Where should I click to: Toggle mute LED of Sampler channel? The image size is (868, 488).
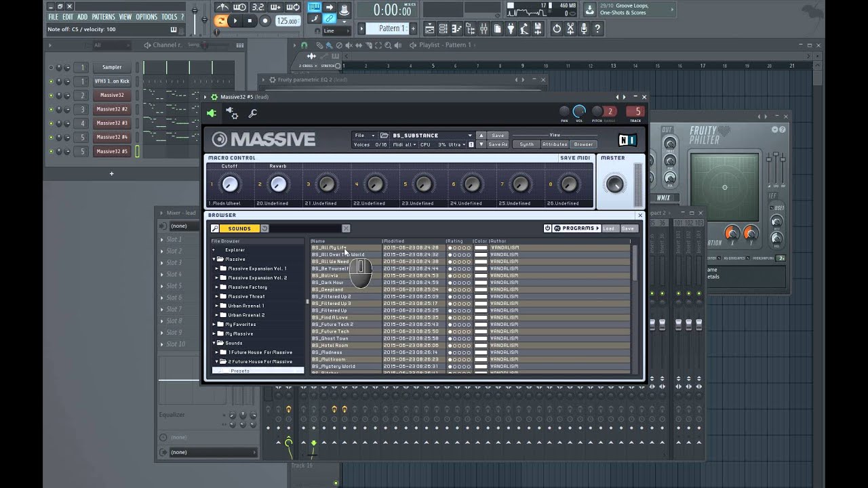pyautogui.click(x=51, y=67)
